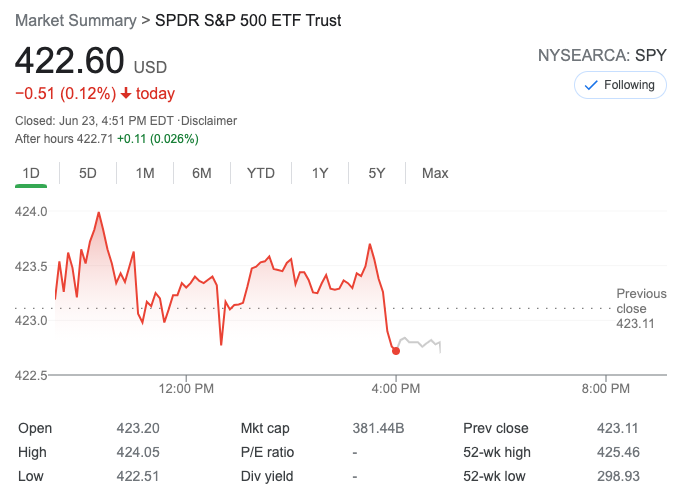Select the 6M range tab

(202, 173)
